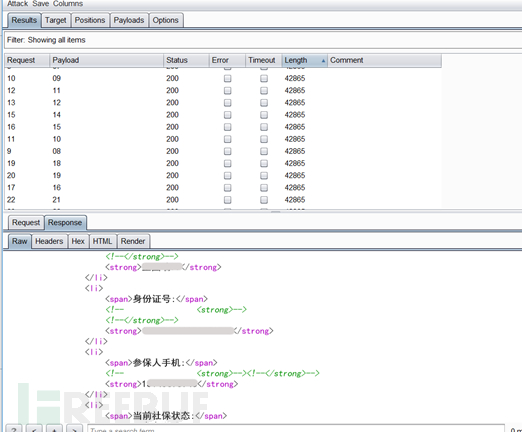Image resolution: width=522 pixels, height=432 pixels.
Task: Click the Filter: Showing all items bar
Action: pyautogui.click(x=263, y=40)
